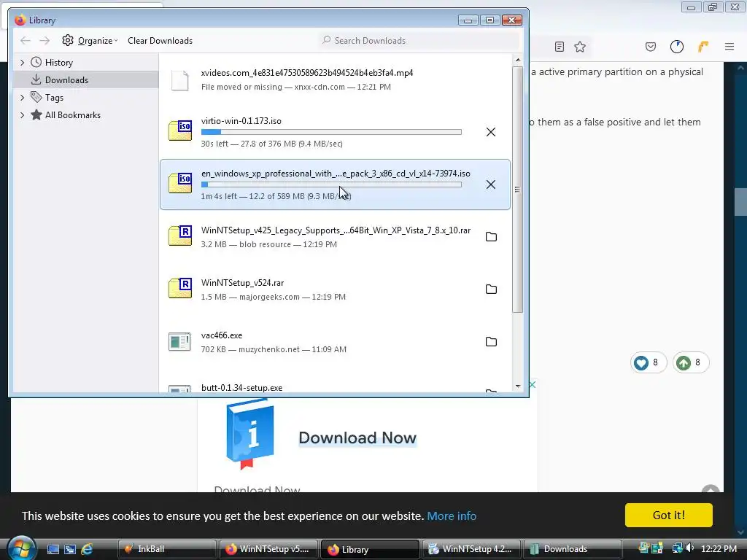The width and height of the screenshot is (747, 560).
Task: Launch Internet Explorer from quick launch
Action: point(87,549)
